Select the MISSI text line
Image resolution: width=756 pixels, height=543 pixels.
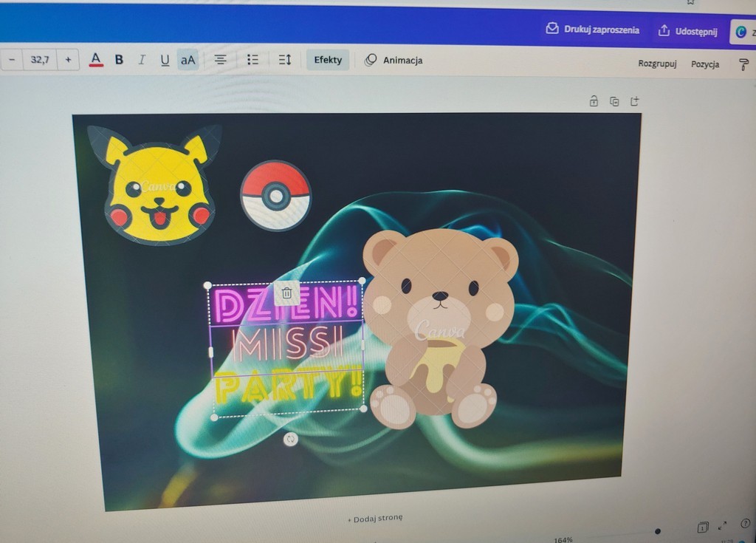point(288,345)
